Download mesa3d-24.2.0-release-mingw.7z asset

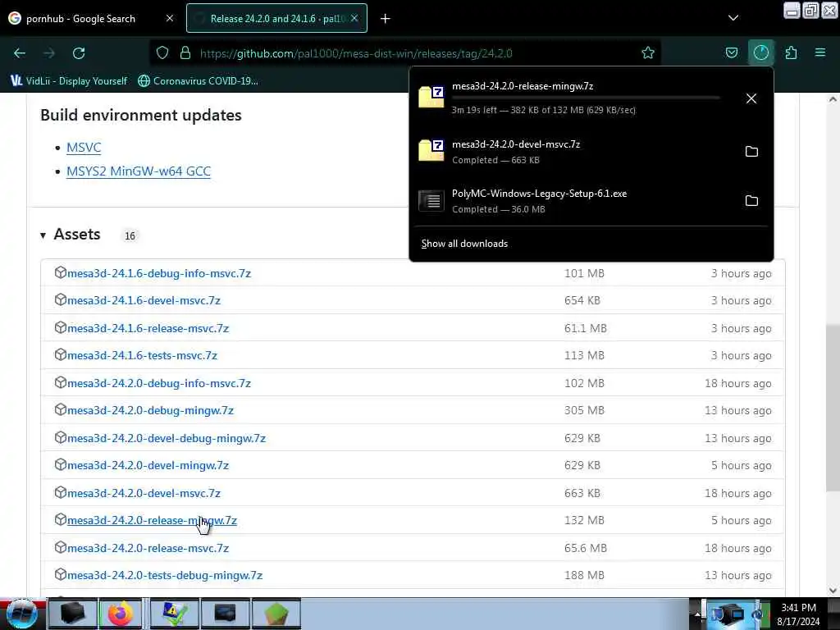click(152, 520)
